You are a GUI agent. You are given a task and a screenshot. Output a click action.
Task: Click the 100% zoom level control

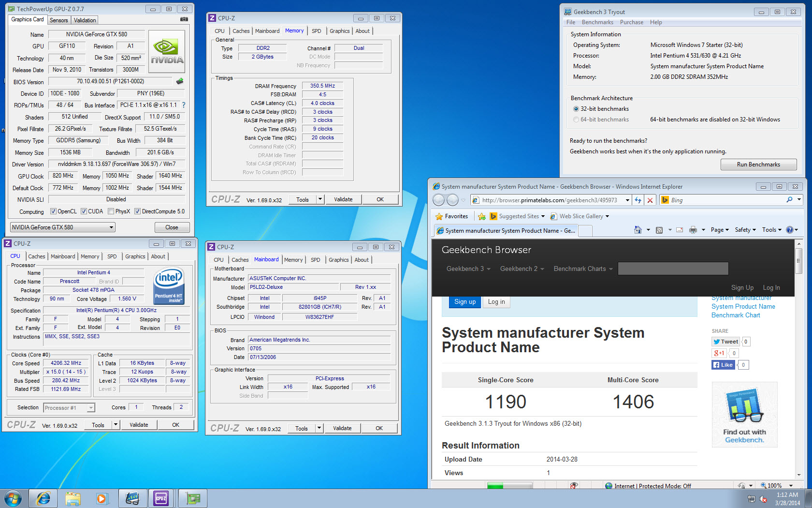777,486
